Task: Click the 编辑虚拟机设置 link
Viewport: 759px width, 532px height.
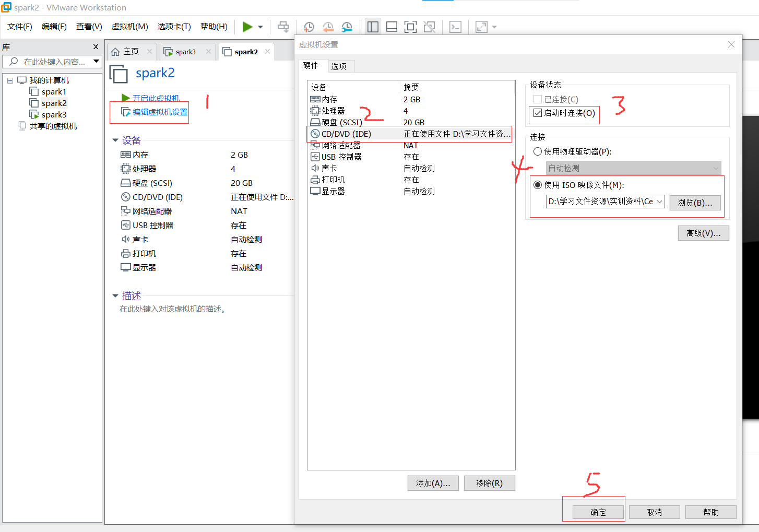Action: point(154,112)
